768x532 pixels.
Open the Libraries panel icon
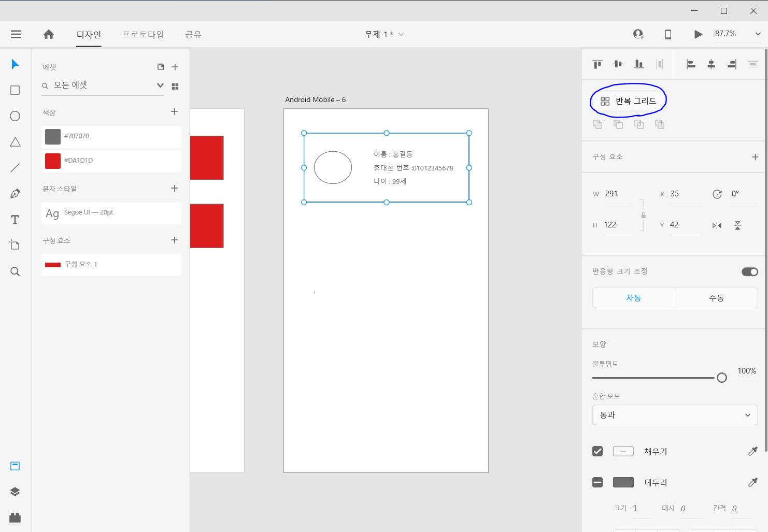[x=15, y=466]
